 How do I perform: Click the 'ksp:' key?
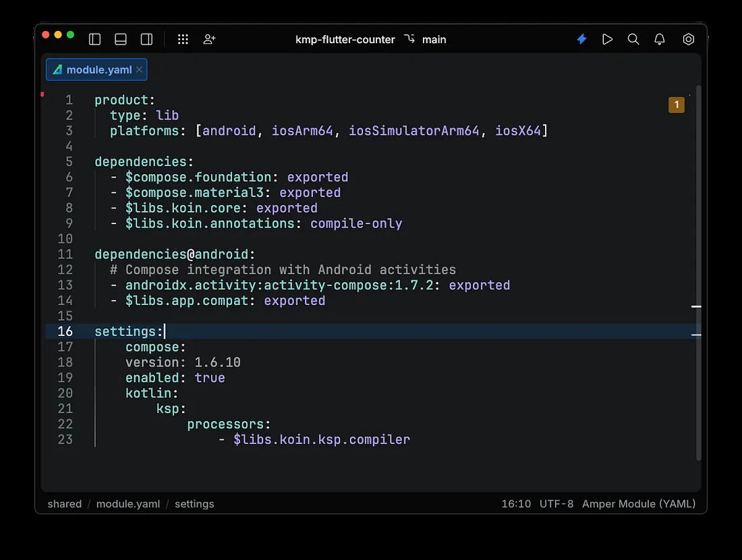(x=171, y=408)
